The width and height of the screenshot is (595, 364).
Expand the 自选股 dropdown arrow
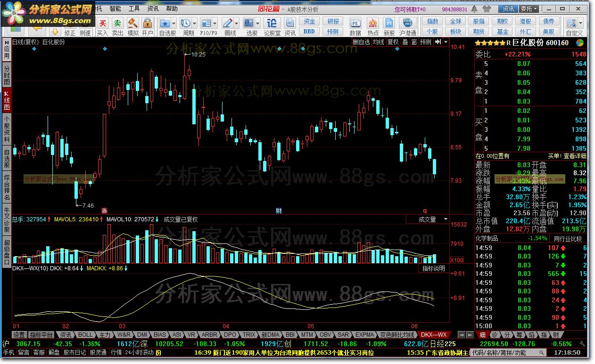tap(174, 23)
